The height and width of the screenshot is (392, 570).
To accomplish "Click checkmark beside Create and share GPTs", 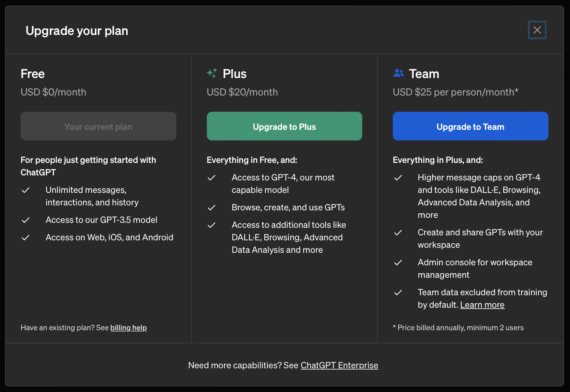I will tap(398, 233).
